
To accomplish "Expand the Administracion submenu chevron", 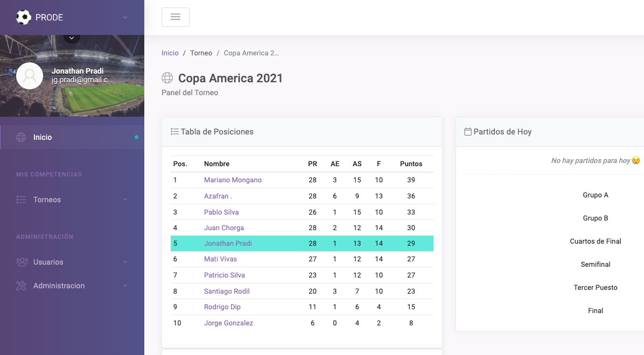I will pos(125,286).
